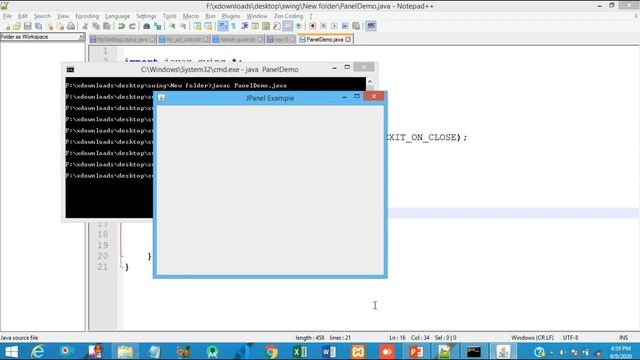640x360 pixels.
Task: Undo the last edit via the green Undo arrow
Action: (x=121, y=26)
